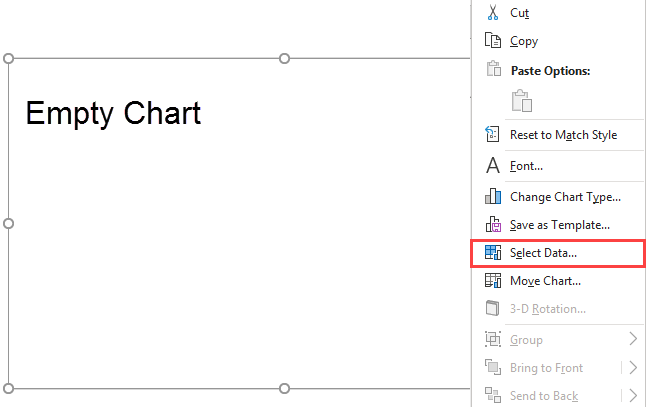
Task: Select Reset to Match Style entry
Action: click(x=563, y=135)
